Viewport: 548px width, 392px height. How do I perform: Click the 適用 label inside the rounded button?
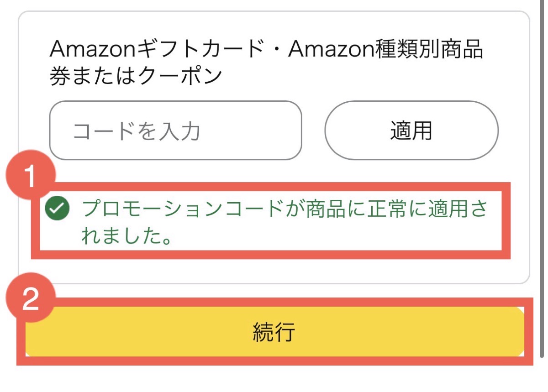tap(411, 131)
